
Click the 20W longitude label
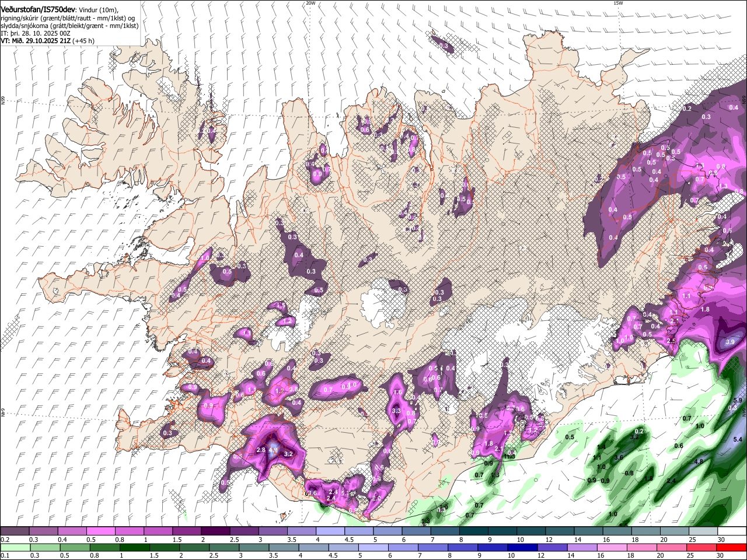(x=310, y=3)
